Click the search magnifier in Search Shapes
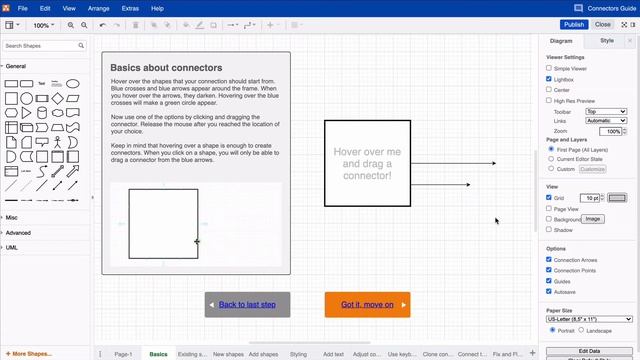This screenshot has width=640, height=360. click(81, 46)
